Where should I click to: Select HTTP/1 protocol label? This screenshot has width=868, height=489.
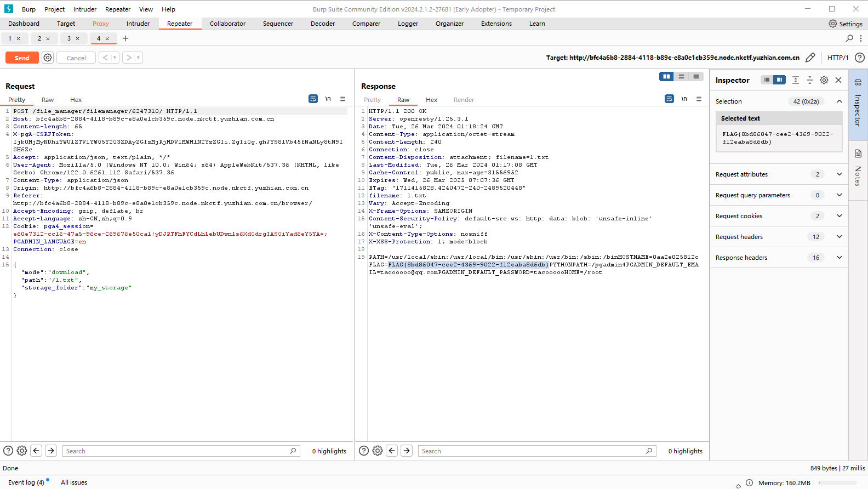coord(838,58)
